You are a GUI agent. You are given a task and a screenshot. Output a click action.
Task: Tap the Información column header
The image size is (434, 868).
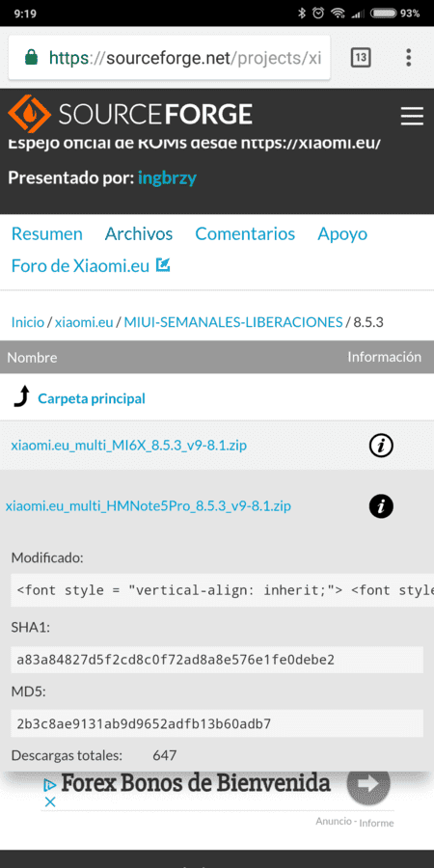pos(384,357)
